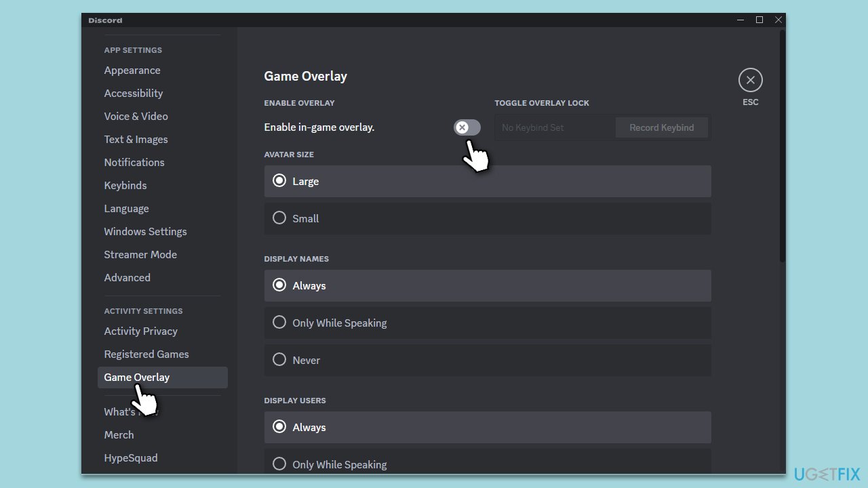Click the Record Keybind button

tap(661, 127)
